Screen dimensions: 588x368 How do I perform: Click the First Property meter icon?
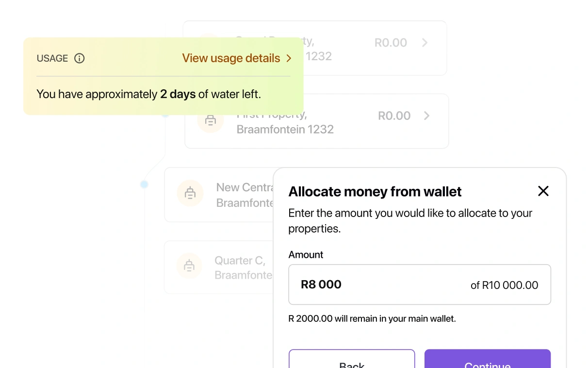click(210, 120)
